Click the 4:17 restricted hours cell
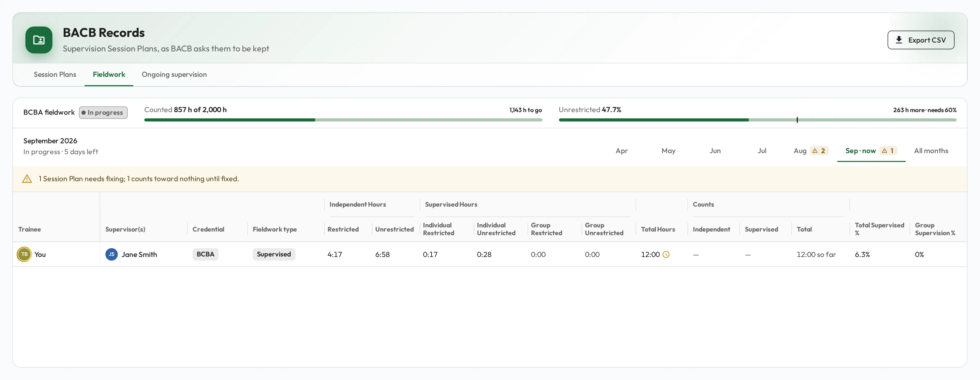980x380 pixels. 335,254
